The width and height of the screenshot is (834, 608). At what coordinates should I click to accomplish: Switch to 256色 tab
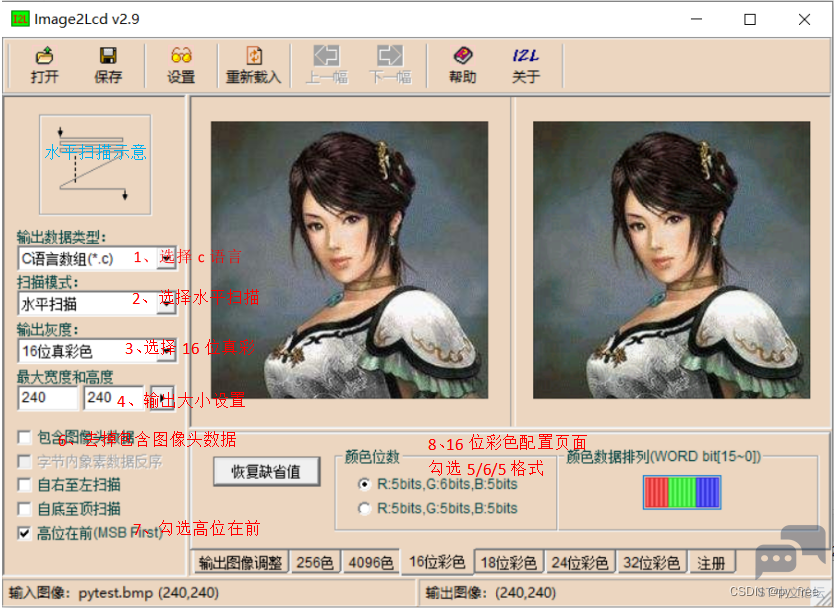pos(315,562)
